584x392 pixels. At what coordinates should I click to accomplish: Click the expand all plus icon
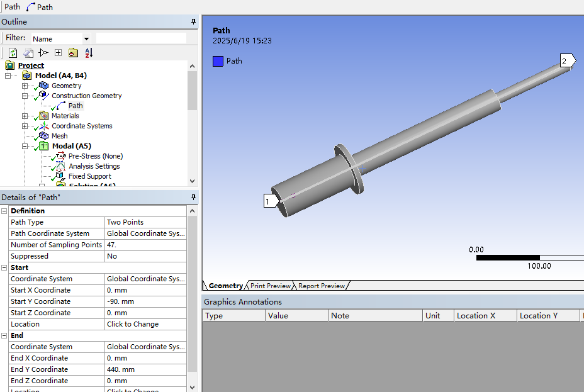click(x=58, y=53)
